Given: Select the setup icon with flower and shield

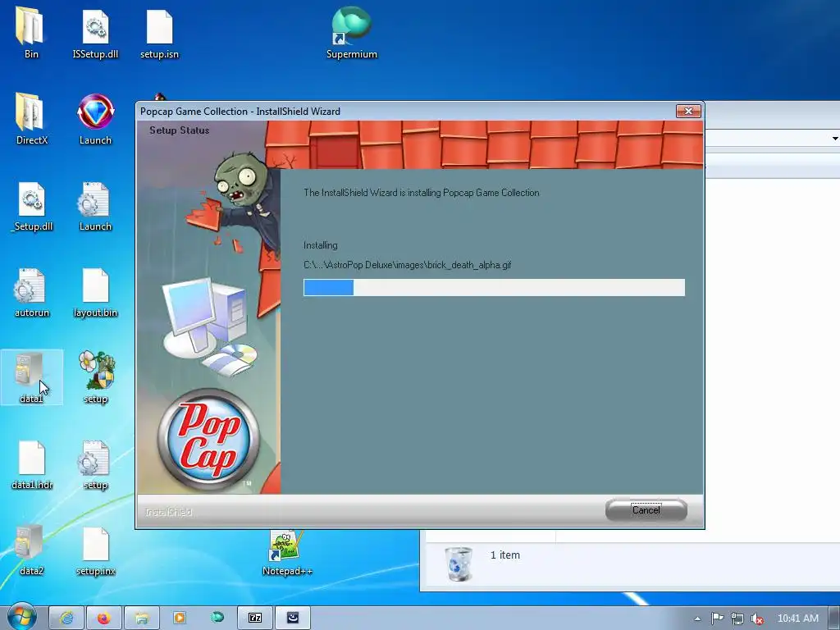Looking at the screenshot, I should 95,377.
